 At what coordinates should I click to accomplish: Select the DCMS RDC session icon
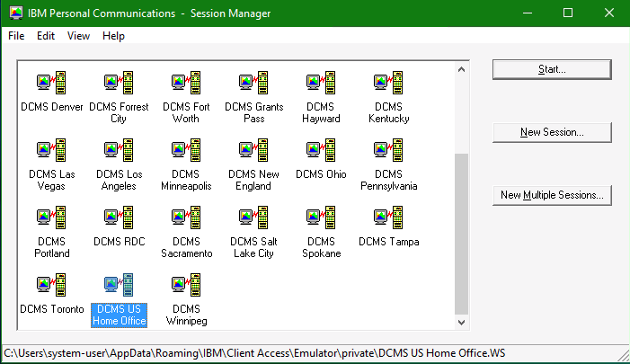click(119, 218)
